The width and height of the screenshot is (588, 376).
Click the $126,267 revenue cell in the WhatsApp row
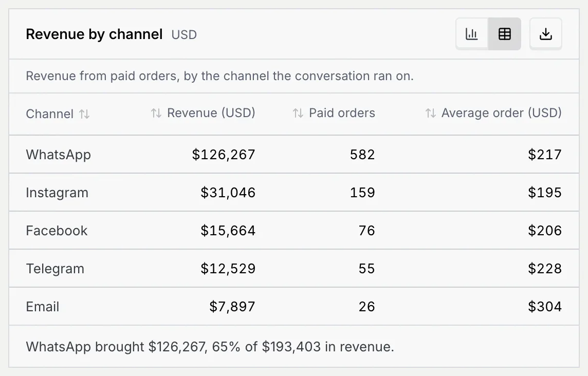coord(224,155)
